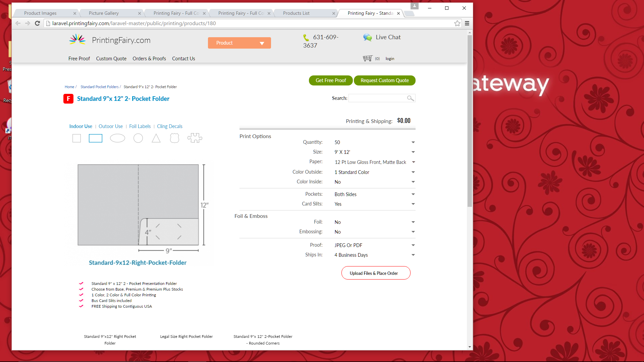This screenshot has width=644, height=362.
Task: Open Legal Size Right Pocket Folder link
Action: click(186, 337)
